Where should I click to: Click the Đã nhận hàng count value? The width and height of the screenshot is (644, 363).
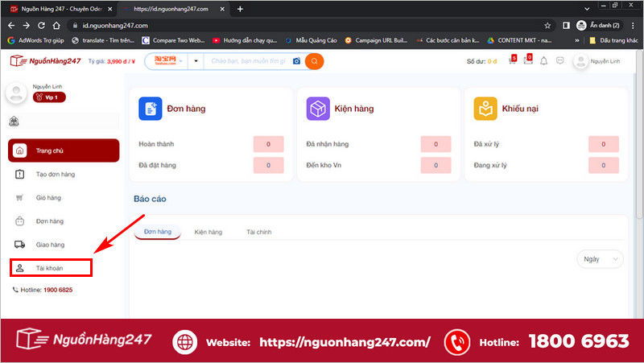436,144
